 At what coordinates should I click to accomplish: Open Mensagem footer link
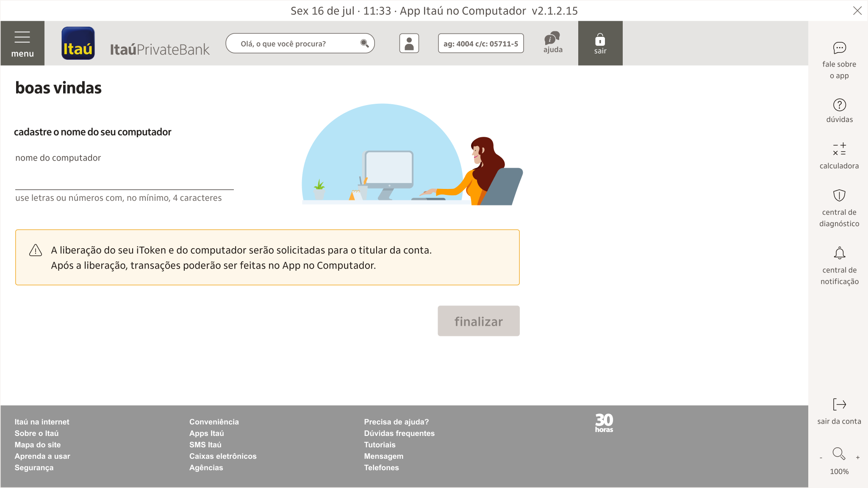pos(384,456)
